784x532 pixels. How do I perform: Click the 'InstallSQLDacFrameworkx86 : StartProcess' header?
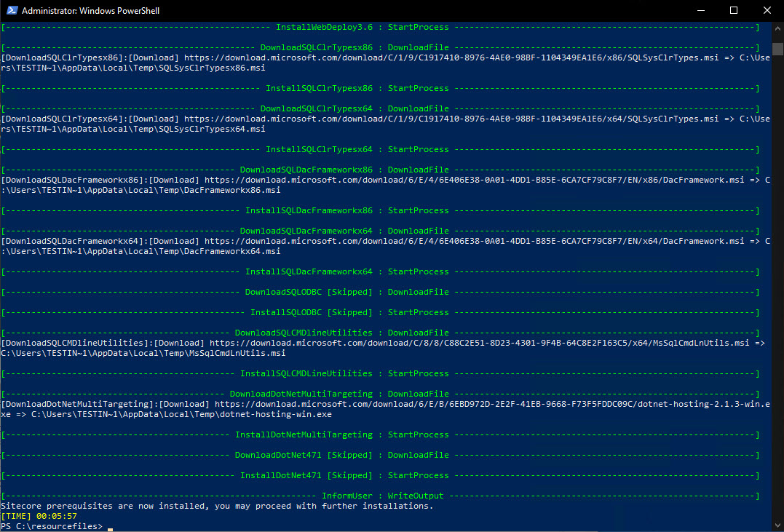pyautogui.click(x=380, y=211)
